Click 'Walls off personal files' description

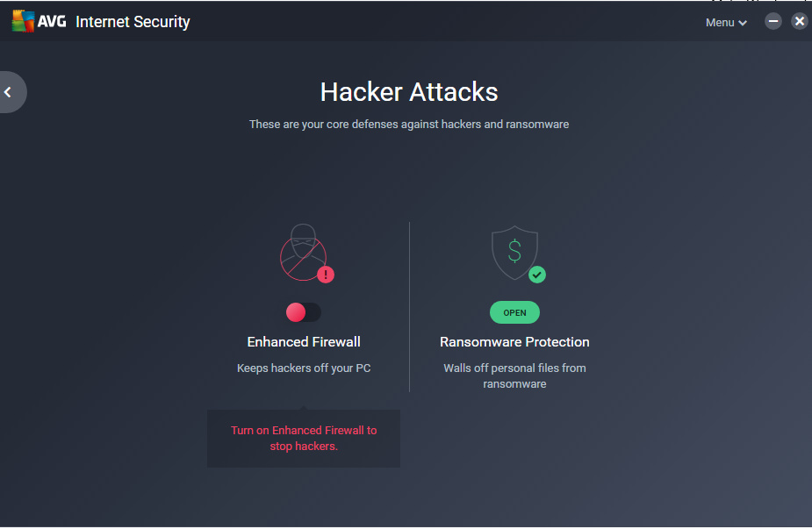[514, 375]
